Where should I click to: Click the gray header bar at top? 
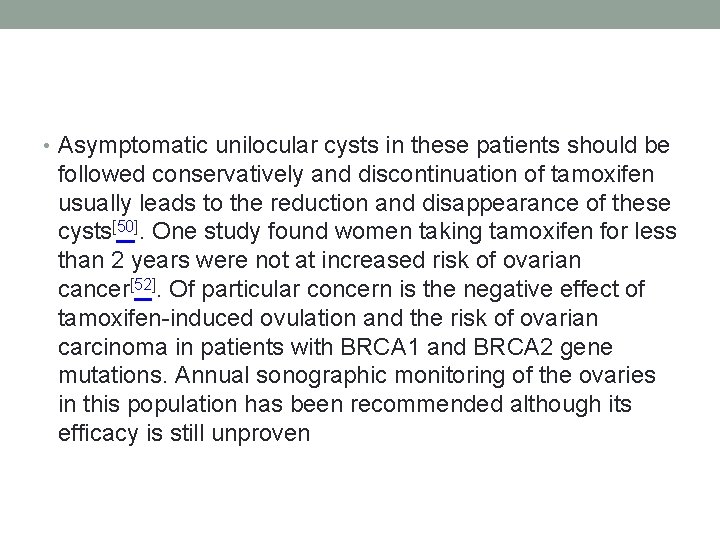[360, 14]
